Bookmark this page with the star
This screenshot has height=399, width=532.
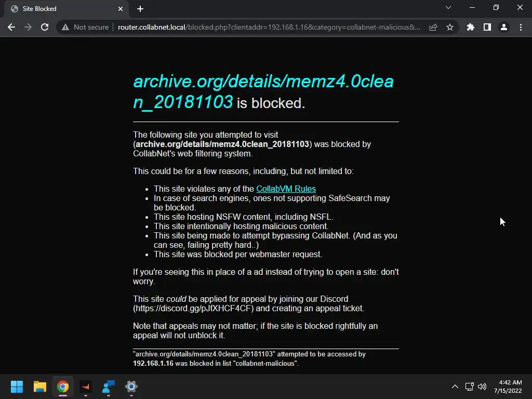450,27
